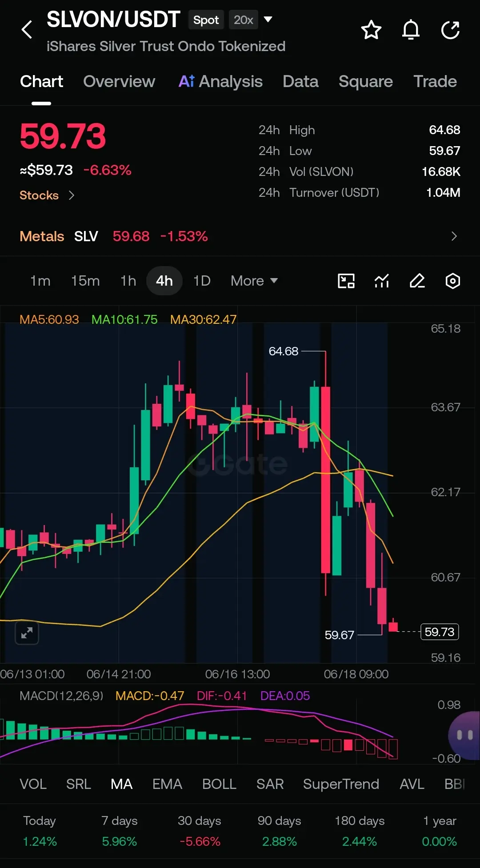Tap the DIF:-0.41 MACD value

tap(222, 696)
